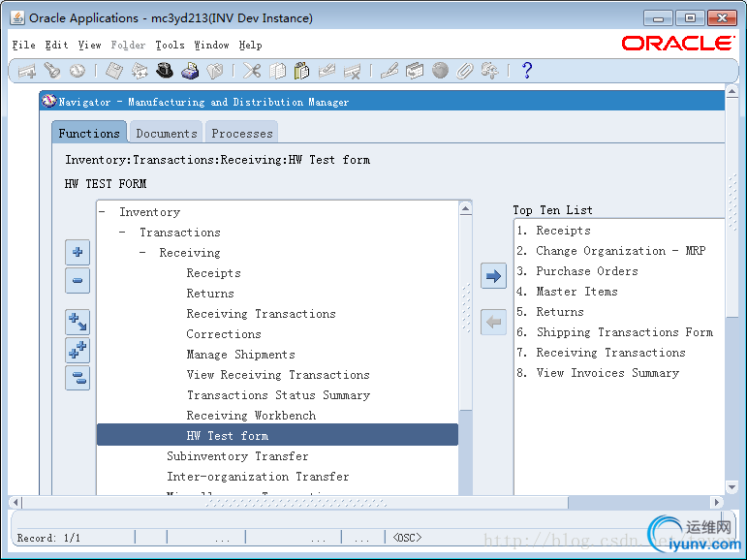
Task: Click the Expand All double-plus button
Action: tap(78, 350)
